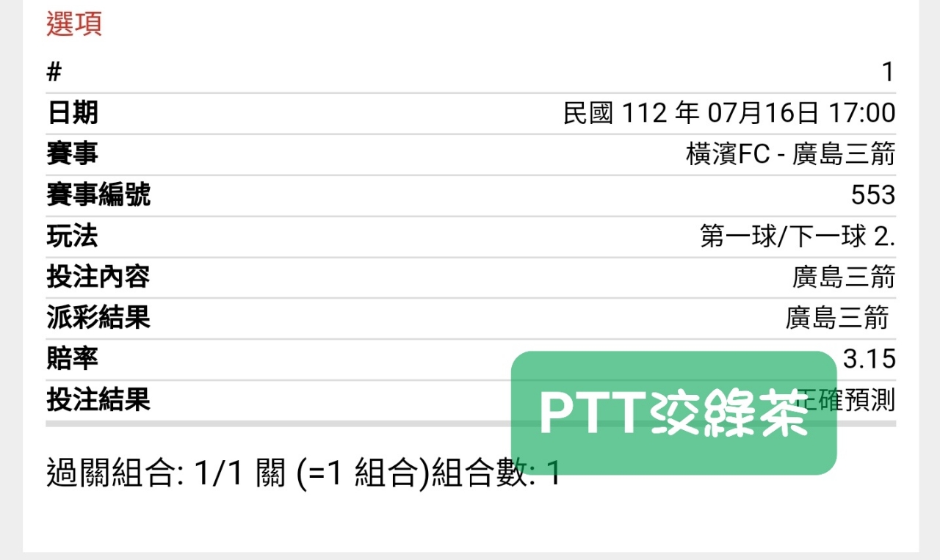Click the 賠率 row label

pos(72,359)
